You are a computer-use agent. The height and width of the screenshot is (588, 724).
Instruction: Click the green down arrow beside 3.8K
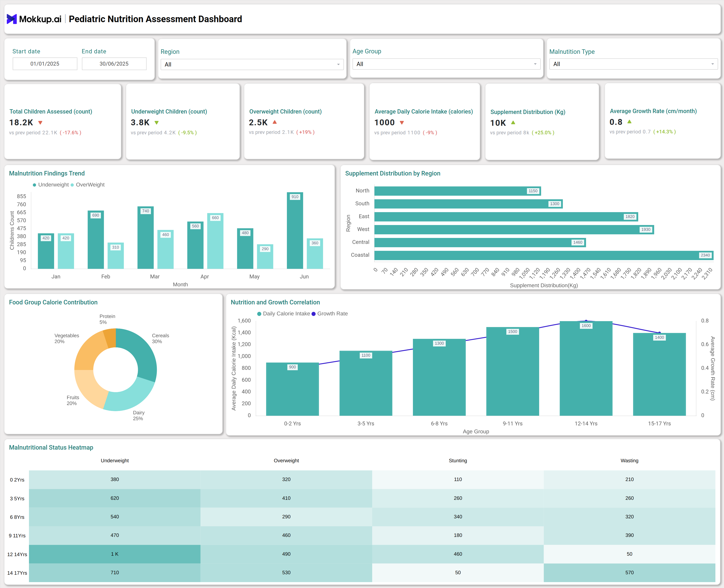(157, 123)
